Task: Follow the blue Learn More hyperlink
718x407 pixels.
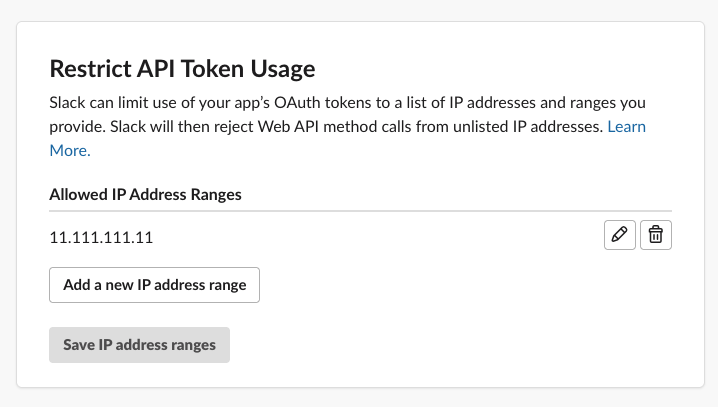Action: click(626, 127)
